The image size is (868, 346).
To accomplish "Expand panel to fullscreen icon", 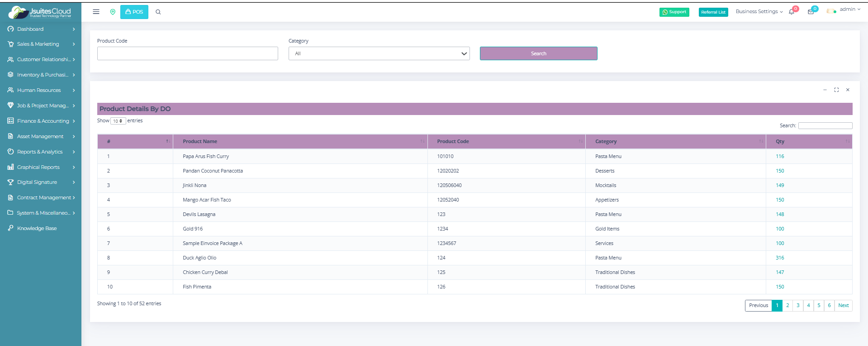I will (836, 90).
